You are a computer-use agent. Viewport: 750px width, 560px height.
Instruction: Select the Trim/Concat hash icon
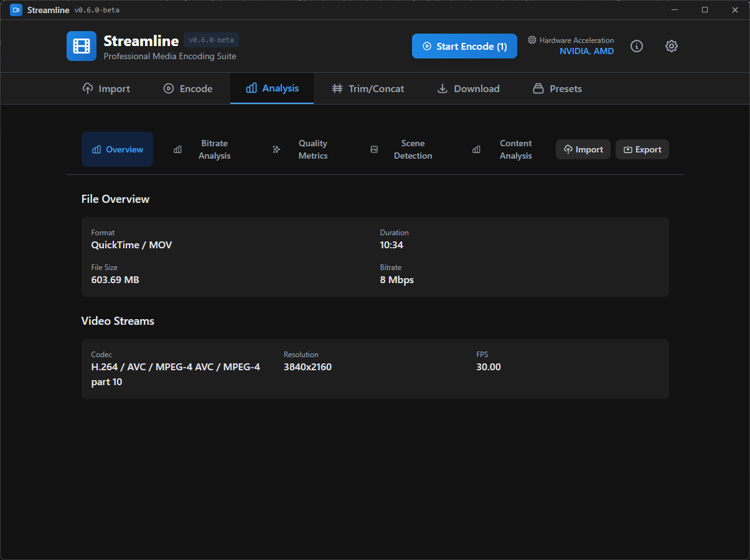[x=336, y=88]
